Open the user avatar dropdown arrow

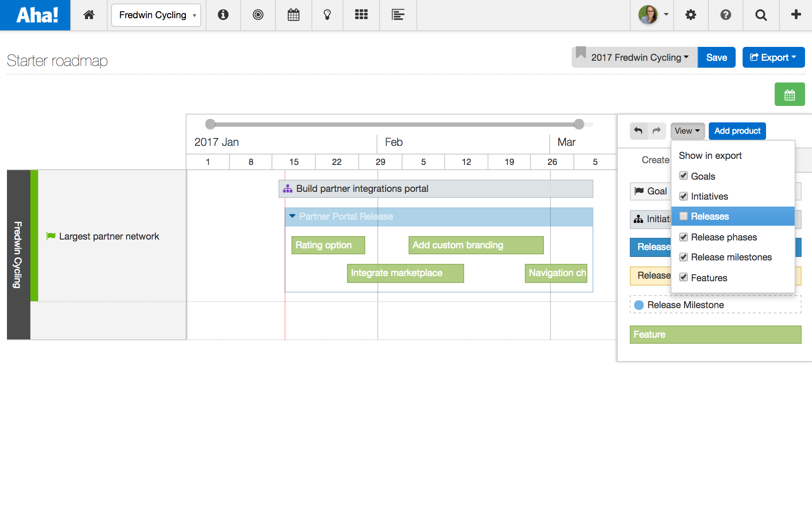click(666, 14)
